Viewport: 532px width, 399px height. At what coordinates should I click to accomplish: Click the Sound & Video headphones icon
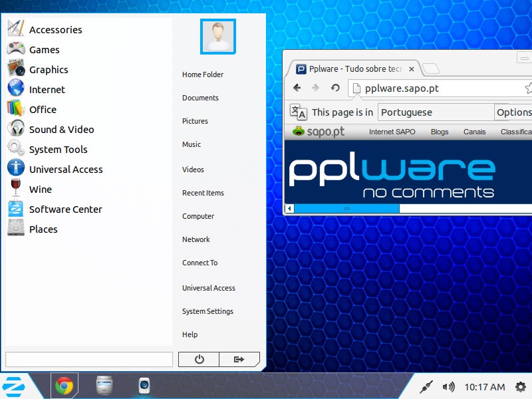(16, 128)
